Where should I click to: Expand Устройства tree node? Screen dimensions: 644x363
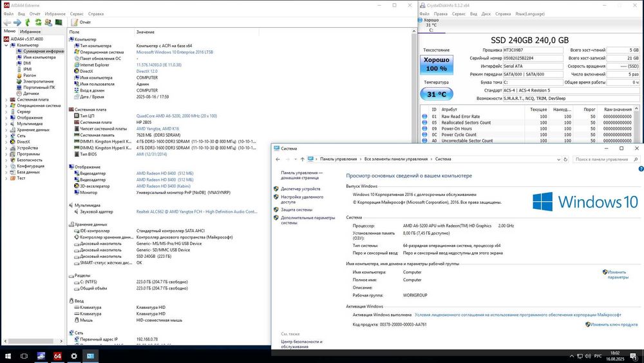coord(6,148)
